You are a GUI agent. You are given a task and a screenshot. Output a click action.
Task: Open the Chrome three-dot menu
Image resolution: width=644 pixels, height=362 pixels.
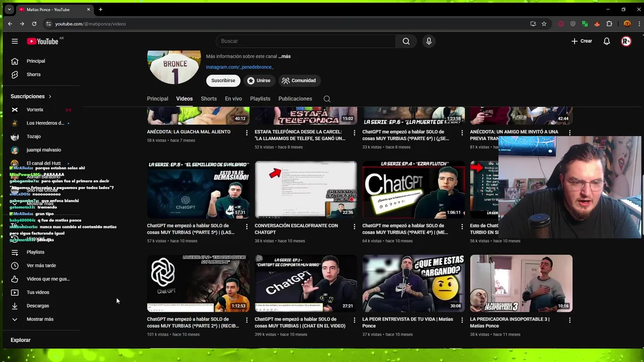tap(638, 24)
